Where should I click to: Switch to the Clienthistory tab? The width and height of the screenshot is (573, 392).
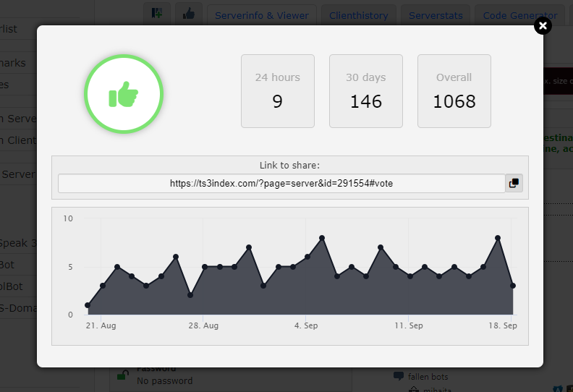coord(358,15)
